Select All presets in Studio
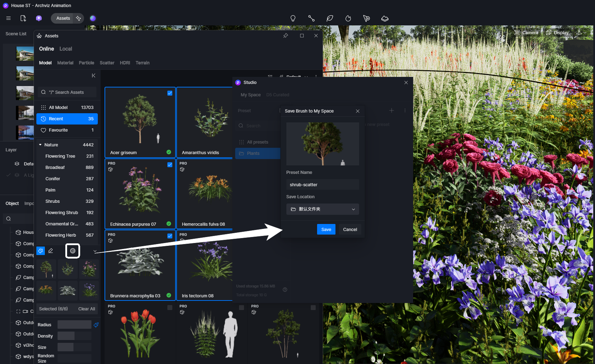 (258, 142)
